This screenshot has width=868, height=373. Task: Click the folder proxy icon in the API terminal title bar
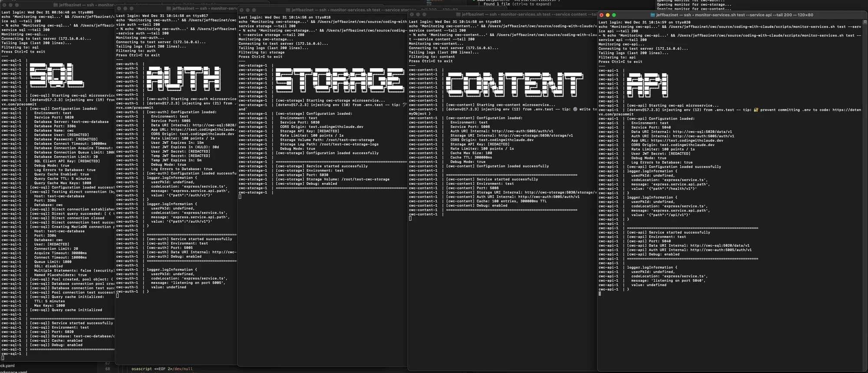click(652, 15)
